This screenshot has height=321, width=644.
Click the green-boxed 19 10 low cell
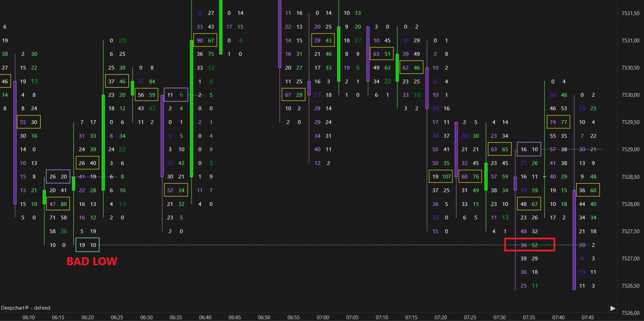[87, 245]
